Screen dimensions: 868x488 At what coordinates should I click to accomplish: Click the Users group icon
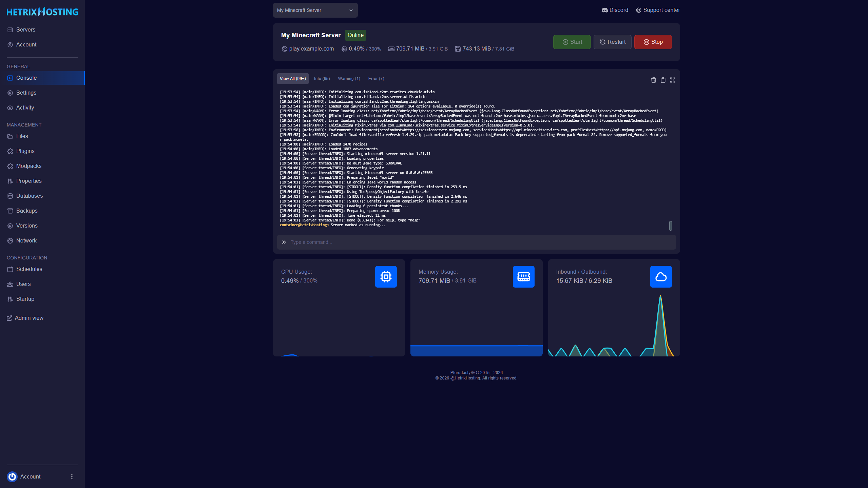click(x=10, y=284)
